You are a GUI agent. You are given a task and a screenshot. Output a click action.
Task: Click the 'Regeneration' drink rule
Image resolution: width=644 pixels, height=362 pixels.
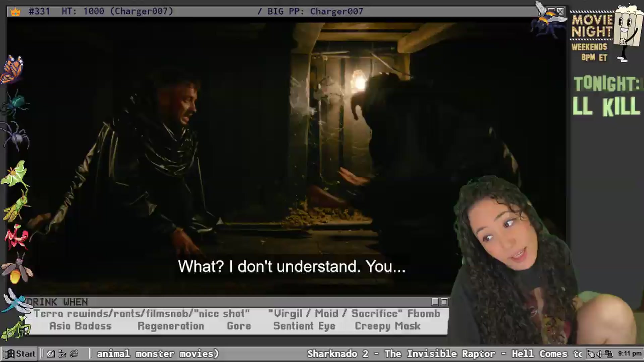pos(171,326)
